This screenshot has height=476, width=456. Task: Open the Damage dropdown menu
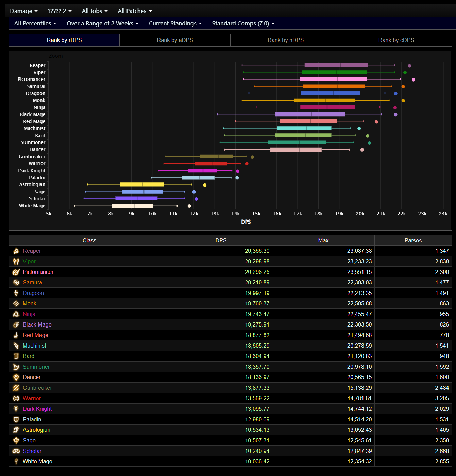coord(23,11)
